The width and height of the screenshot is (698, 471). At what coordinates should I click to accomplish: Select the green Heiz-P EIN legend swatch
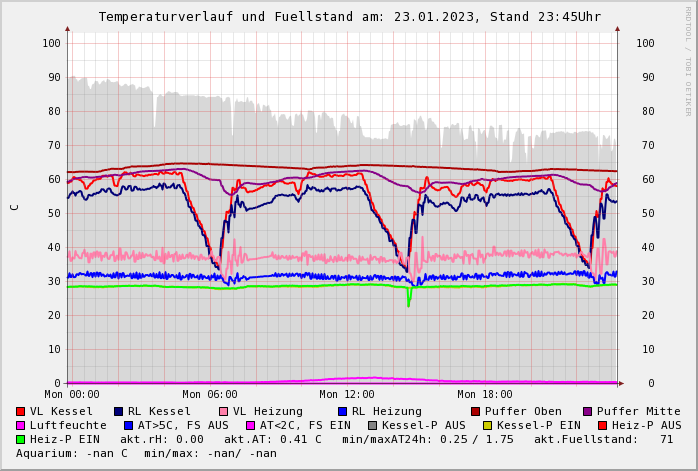pos(21,439)
